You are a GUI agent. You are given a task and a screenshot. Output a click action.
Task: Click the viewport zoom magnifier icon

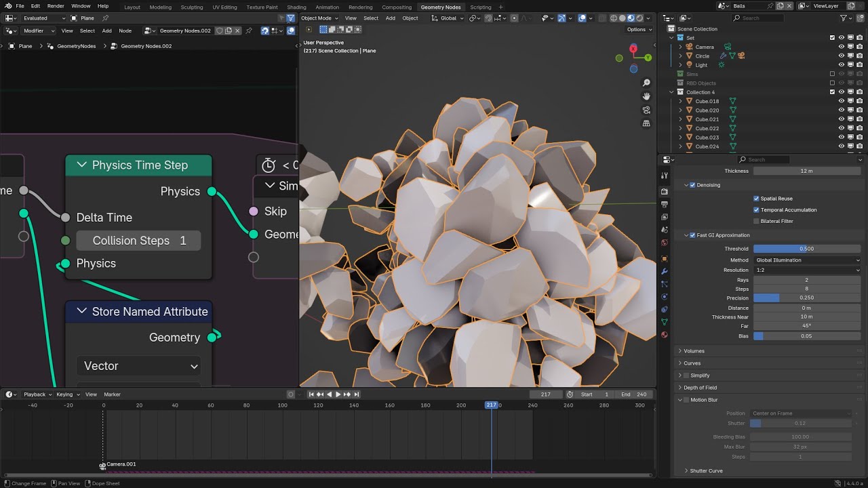(646, 83)
